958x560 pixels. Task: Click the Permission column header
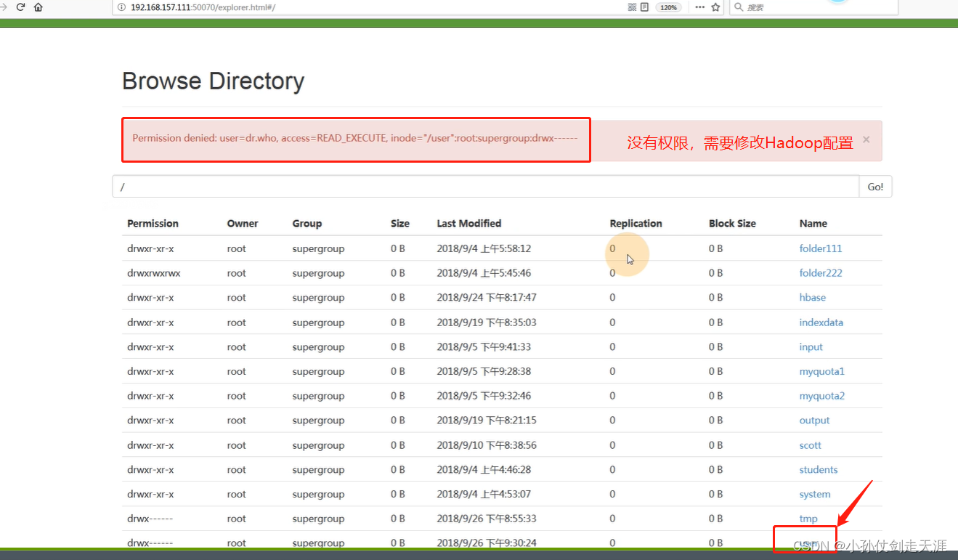(x=153, y=224)
